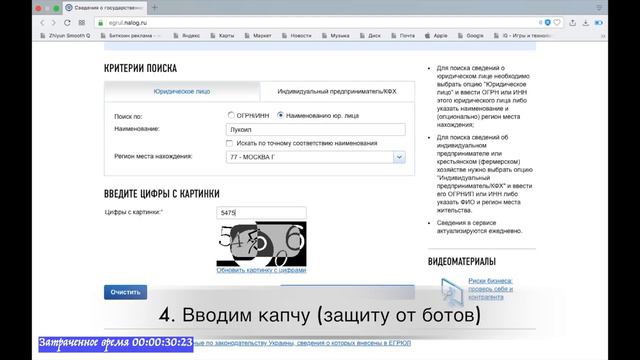Select the browser tab Сведения о государственной
Viewport: 640px width, 360px height.
click(x=105, y=8)
